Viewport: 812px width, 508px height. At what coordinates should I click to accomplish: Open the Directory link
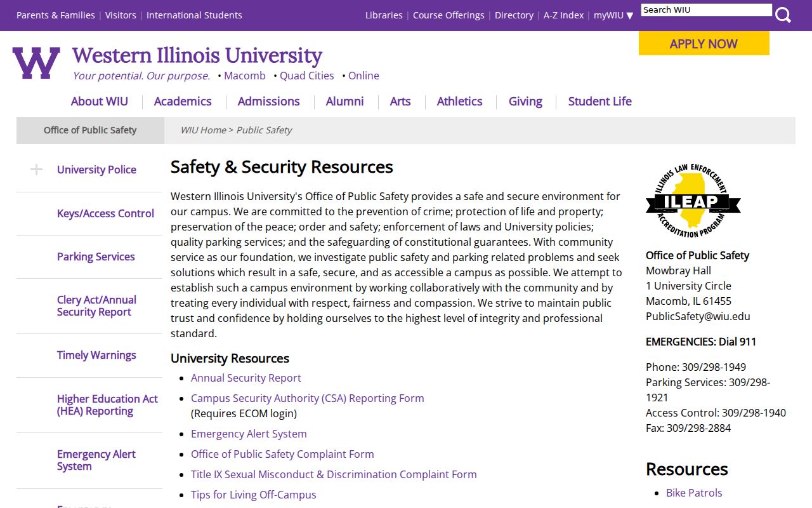pos(514,15)
